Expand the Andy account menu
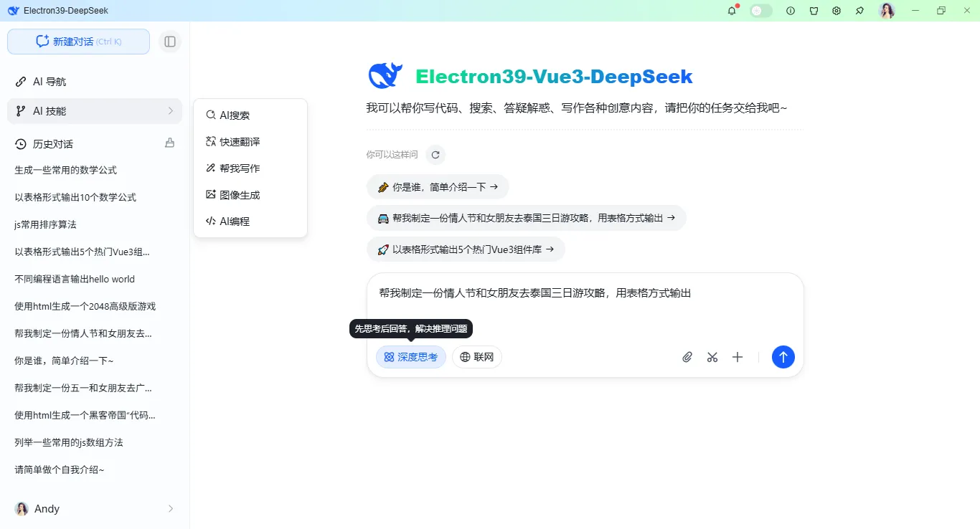 pos(171,508)
